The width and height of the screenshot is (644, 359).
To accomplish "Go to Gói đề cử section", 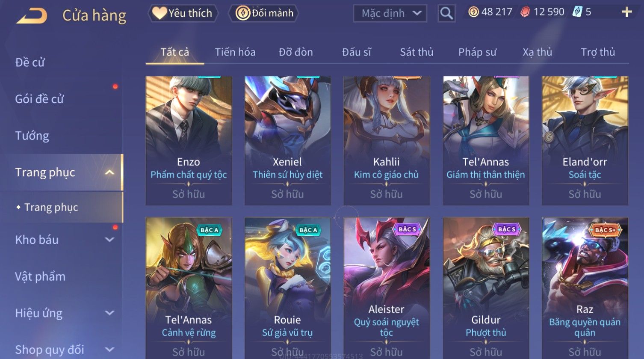I will pyautogui.click(x=39, y=99).
